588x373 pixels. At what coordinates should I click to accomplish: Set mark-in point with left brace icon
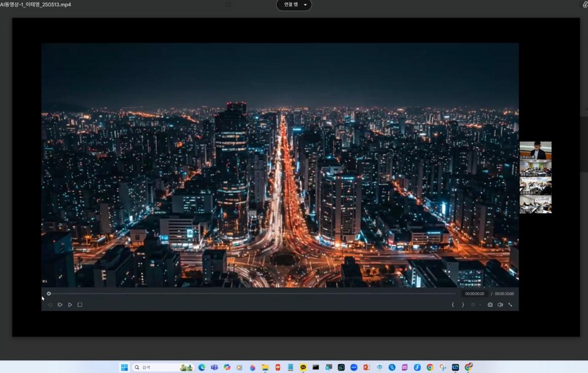click(x=453, y=305)
